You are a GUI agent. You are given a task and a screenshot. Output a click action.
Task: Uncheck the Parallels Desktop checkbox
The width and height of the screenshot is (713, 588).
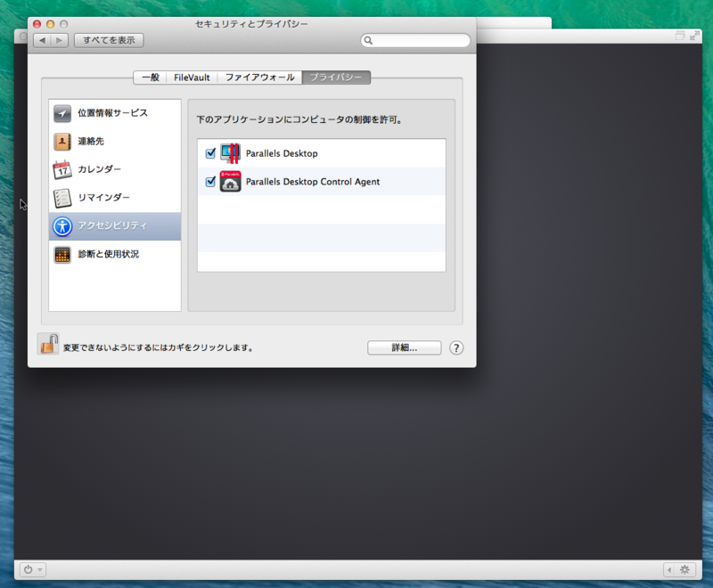click(210, 153)
